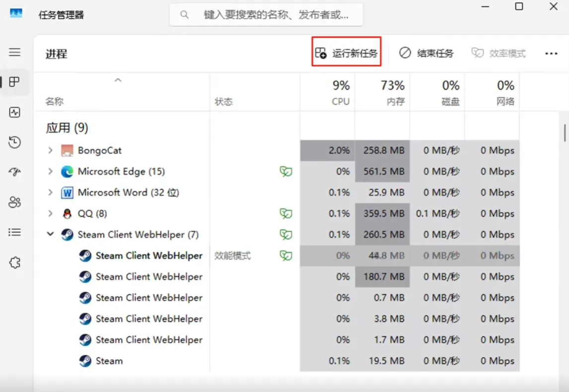Screen dimensions: 569x392
Task: Sort by the 磁盘 0% column header
Action: pos(437,92)
